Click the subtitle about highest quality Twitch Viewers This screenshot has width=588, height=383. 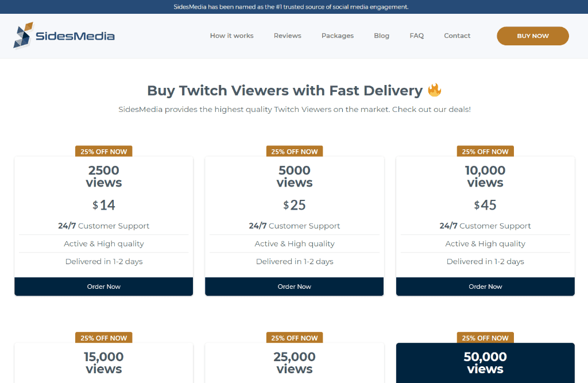pyautogui.click(x=295, y=110)
